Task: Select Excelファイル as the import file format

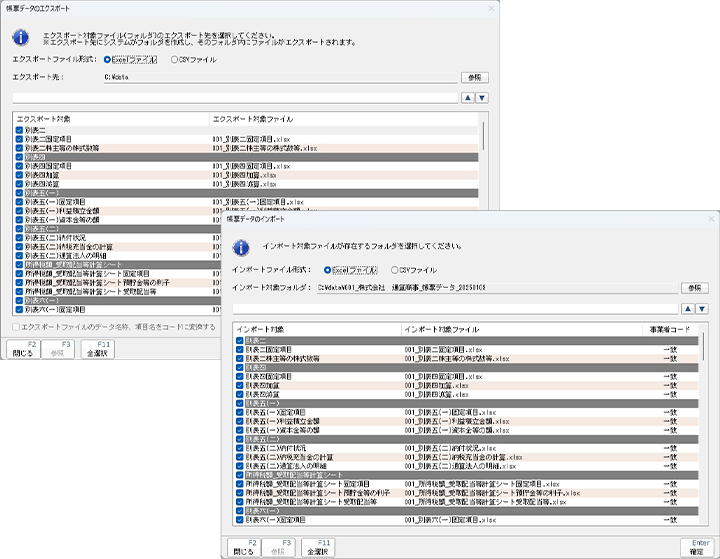Action: pyautogui.click(x=327, y=270)
